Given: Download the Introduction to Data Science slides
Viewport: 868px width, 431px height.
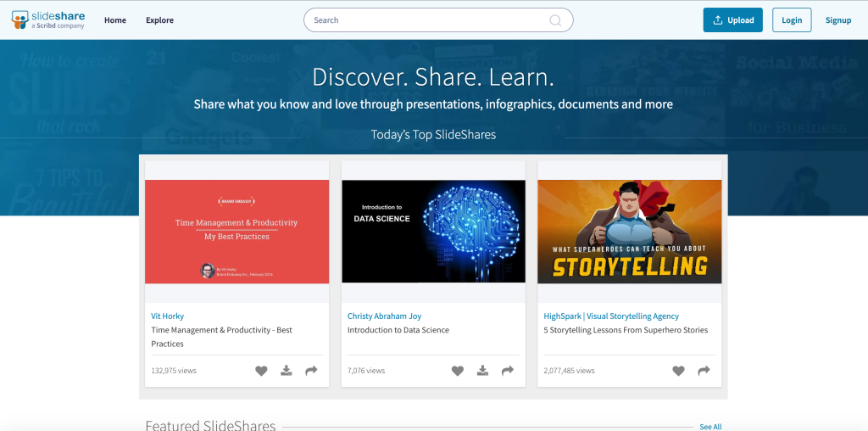Looking at the screenshot, I should pyautogui.click(x=482, y=371).
